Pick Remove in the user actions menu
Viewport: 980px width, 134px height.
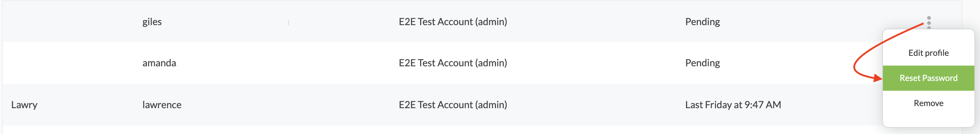(x=928, y=103)
